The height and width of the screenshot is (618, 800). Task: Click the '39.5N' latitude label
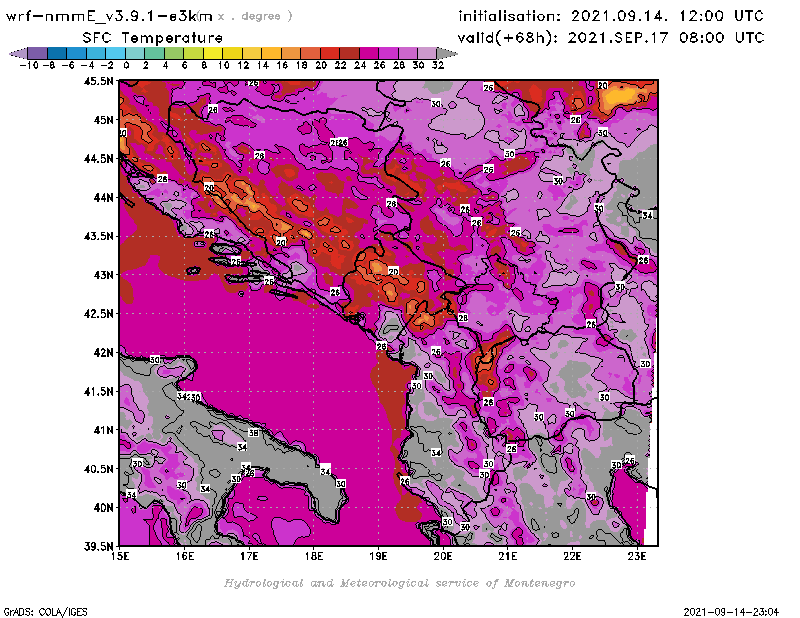[98, 546]
